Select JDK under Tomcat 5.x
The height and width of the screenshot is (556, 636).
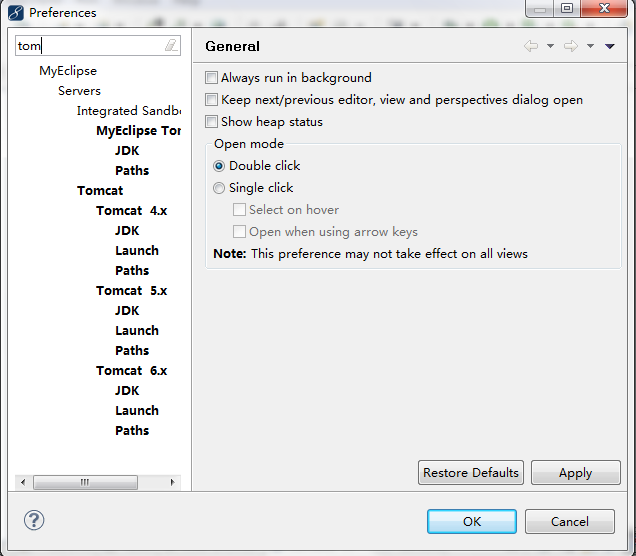click(127, 311)
